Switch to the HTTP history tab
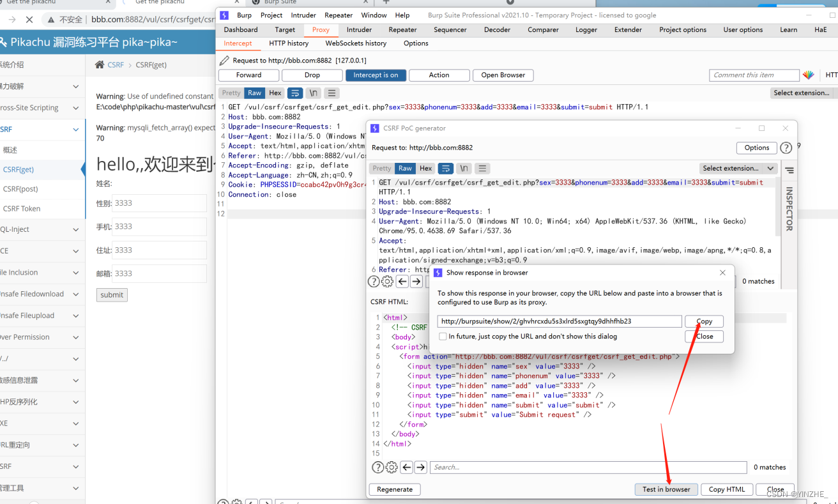Image resolution: width=838 pixels, height=504 pixels. click(289, 43)
